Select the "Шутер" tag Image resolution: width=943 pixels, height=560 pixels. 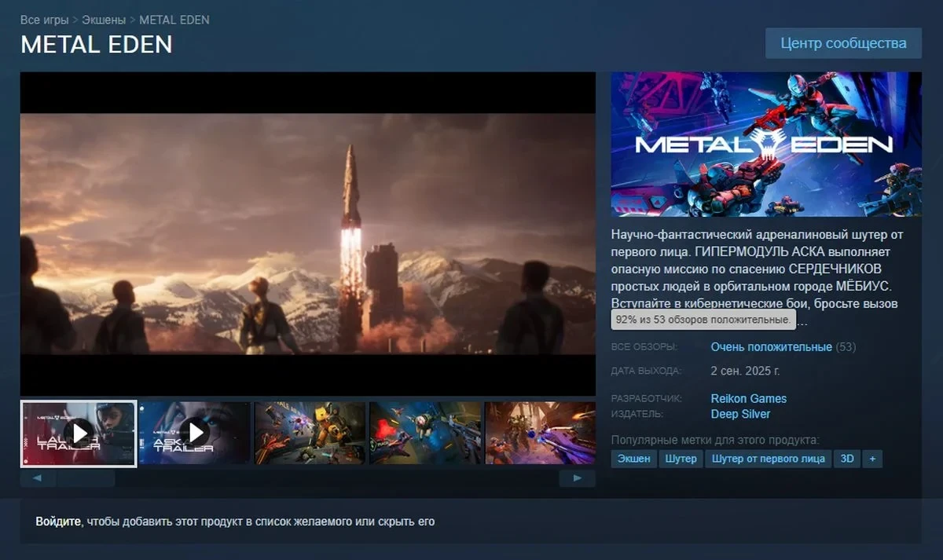(681, 459)
